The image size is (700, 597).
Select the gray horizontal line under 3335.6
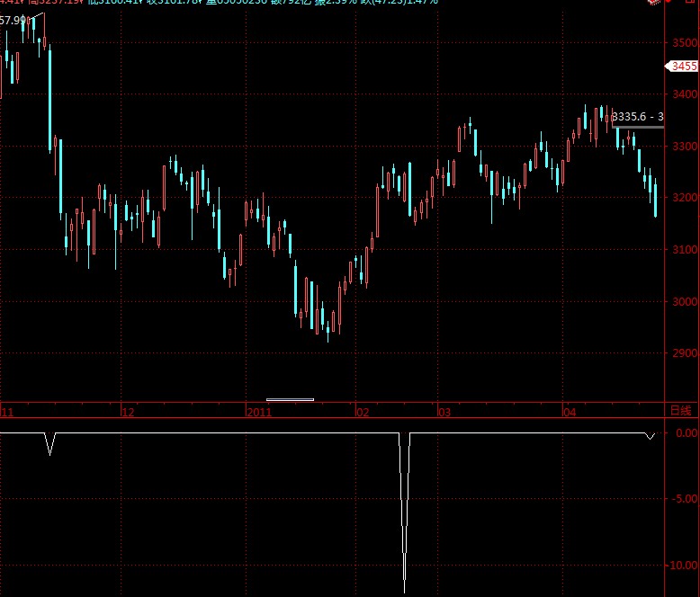pos(637,127)
